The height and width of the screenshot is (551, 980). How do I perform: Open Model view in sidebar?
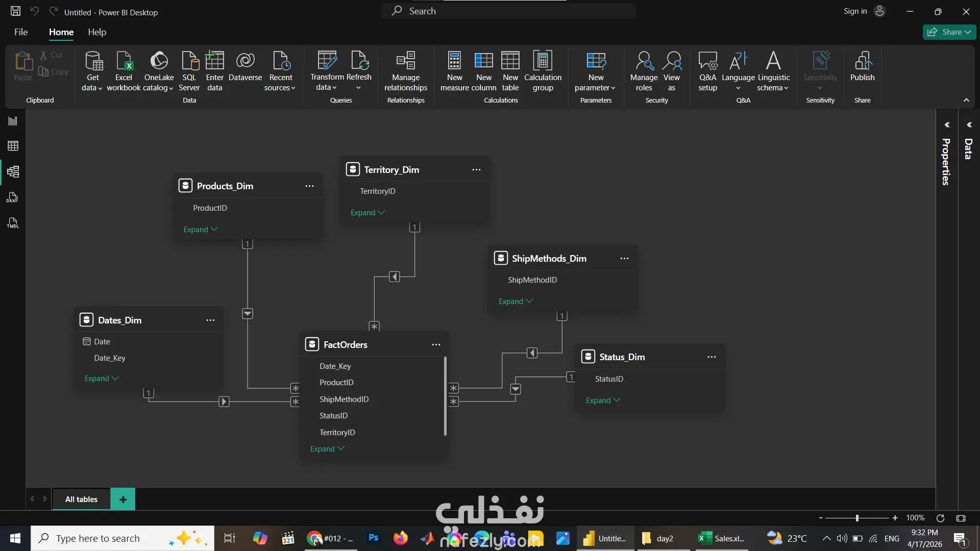[13, 172]
